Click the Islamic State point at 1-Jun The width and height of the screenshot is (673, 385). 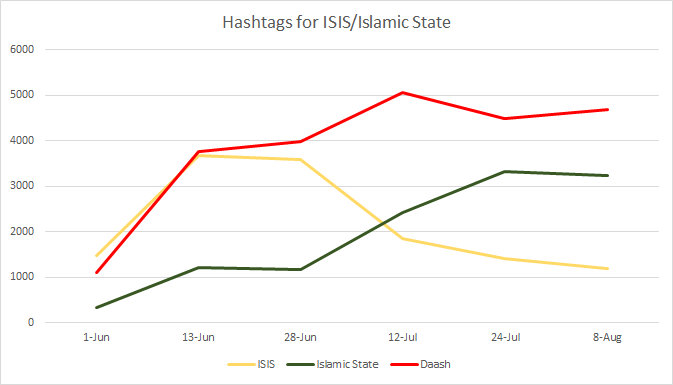coord(97,307)
